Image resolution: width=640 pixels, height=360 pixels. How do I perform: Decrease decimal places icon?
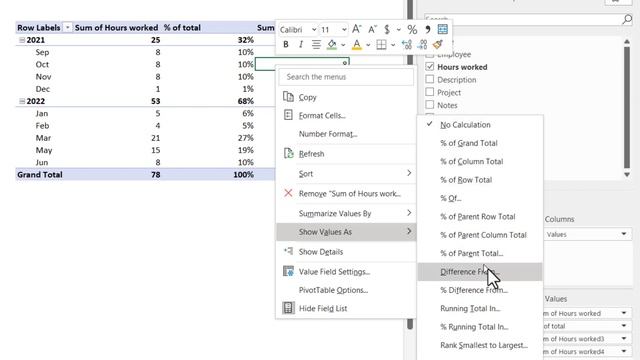pyautogui.click(x=422, y=44)
